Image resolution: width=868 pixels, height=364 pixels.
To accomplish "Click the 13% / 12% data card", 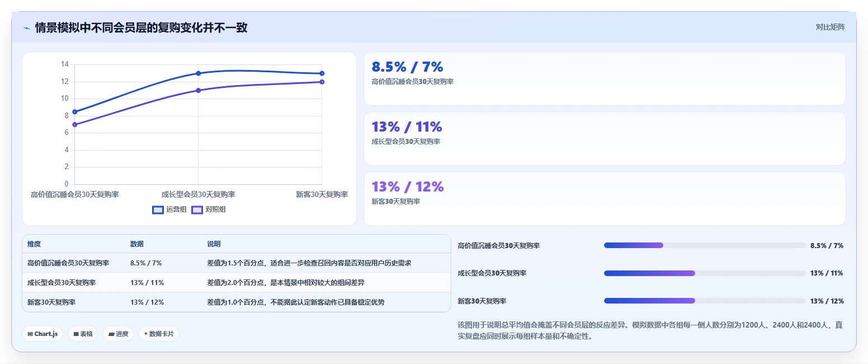I will (x=605, y=198).
